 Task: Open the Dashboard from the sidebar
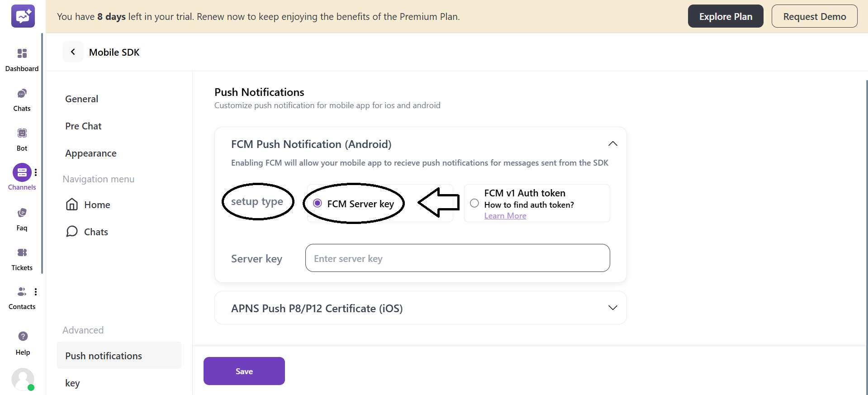pos(22,59)
